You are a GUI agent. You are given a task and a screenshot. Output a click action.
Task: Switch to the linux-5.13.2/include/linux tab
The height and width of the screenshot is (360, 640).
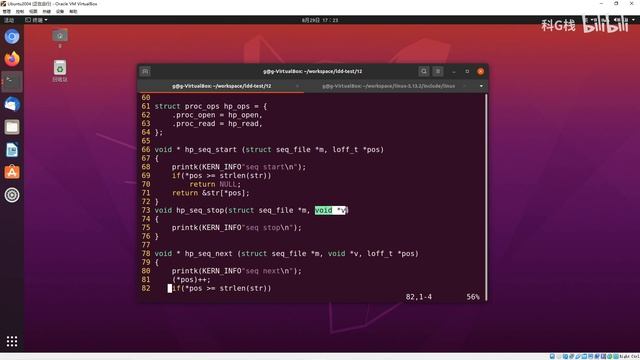pos(389,86)
